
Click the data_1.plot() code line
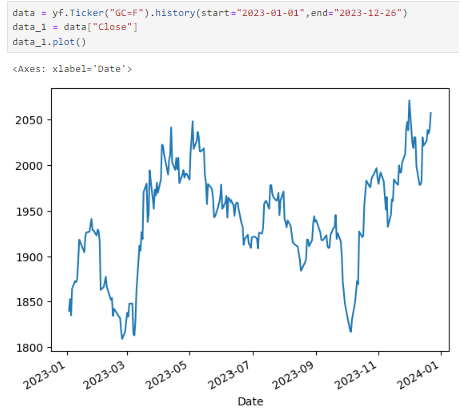[x=49, y=42]
